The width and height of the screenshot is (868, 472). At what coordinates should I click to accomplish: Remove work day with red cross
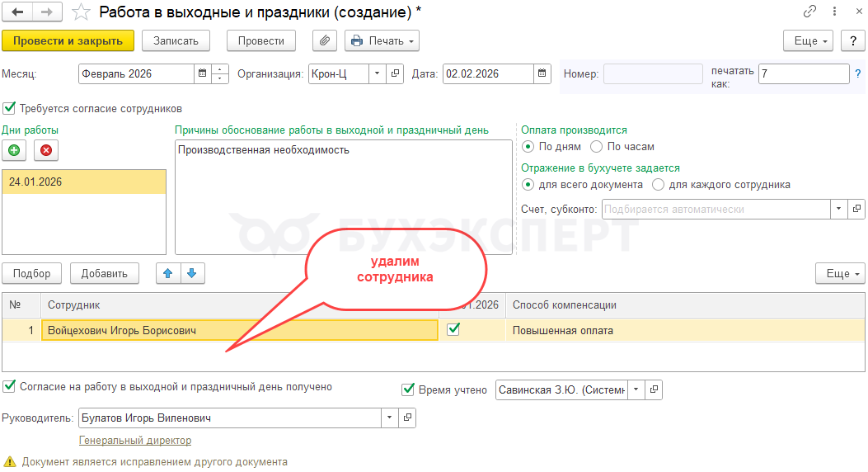46,150
